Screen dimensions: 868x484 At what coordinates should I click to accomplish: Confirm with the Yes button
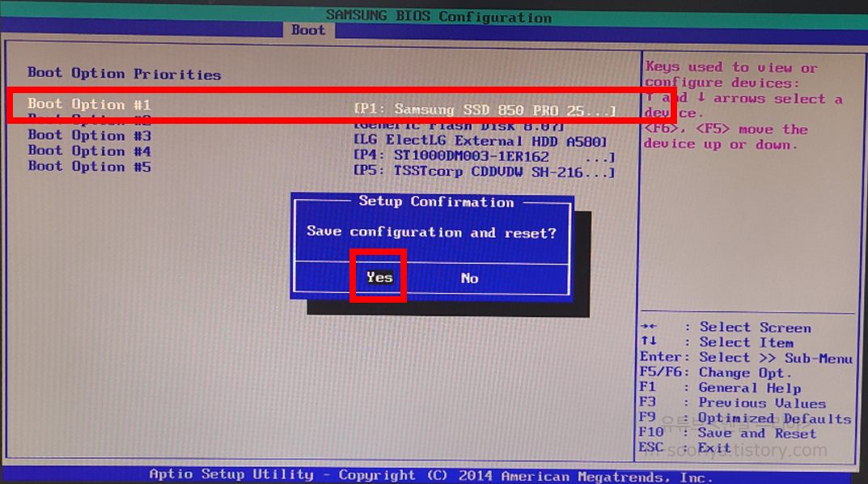(379, 277)
